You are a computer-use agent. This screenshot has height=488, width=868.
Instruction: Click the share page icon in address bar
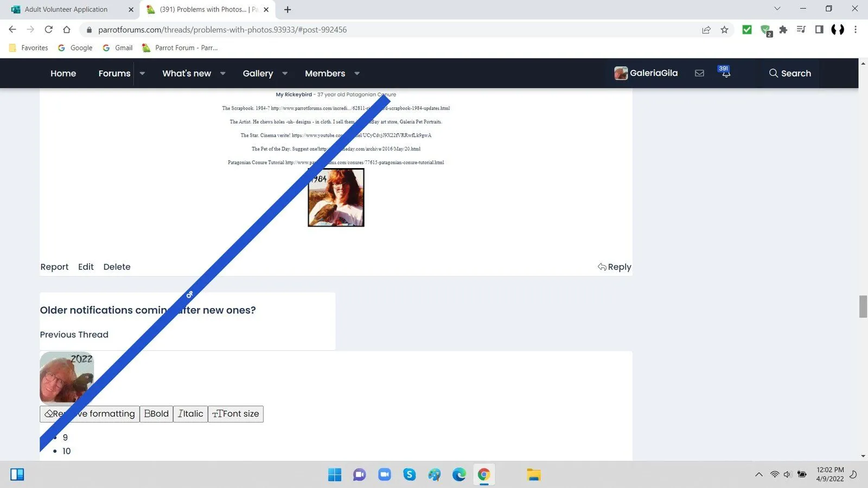(x=706, y=30)
